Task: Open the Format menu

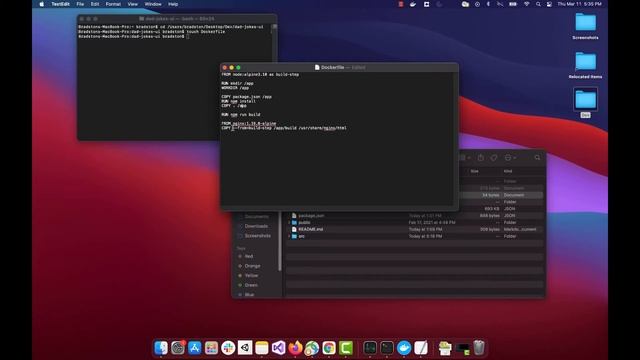Action: click(113, 4)
